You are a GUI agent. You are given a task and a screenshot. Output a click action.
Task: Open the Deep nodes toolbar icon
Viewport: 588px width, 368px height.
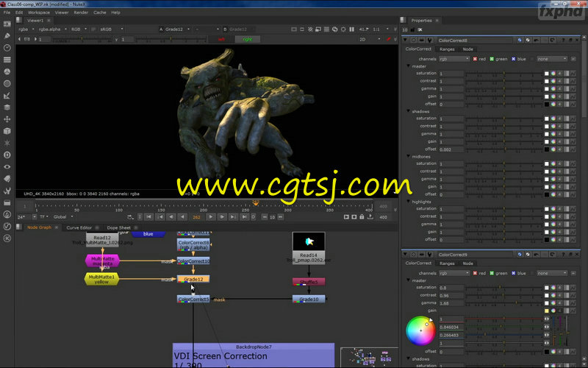tap(7, 155)
